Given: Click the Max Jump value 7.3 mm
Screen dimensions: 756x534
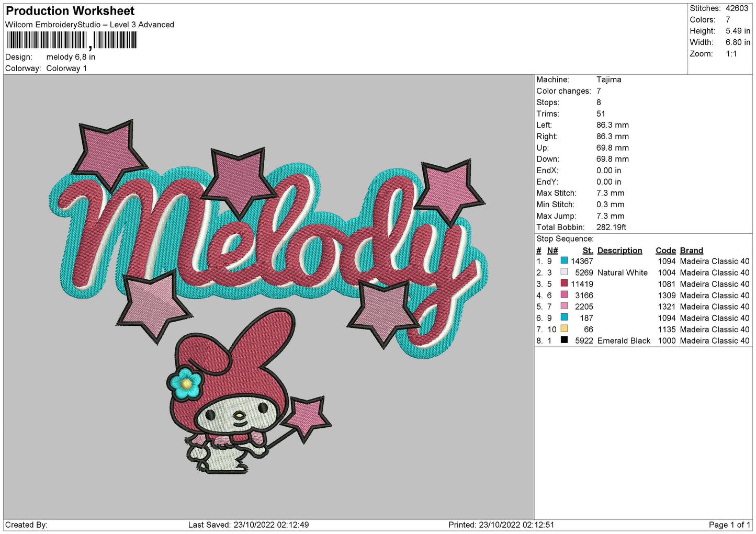Looking at the screenshot, I should [x=611, y=216].
